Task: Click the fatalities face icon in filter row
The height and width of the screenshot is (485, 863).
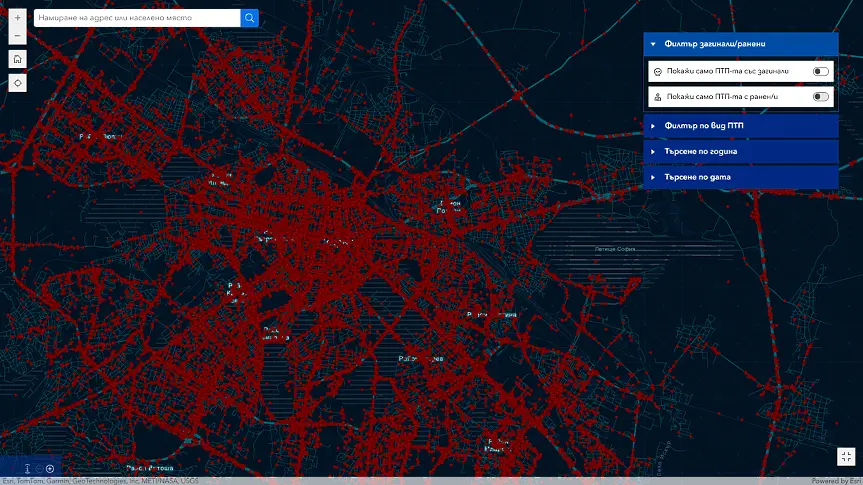Action: [x=657, y=72]
